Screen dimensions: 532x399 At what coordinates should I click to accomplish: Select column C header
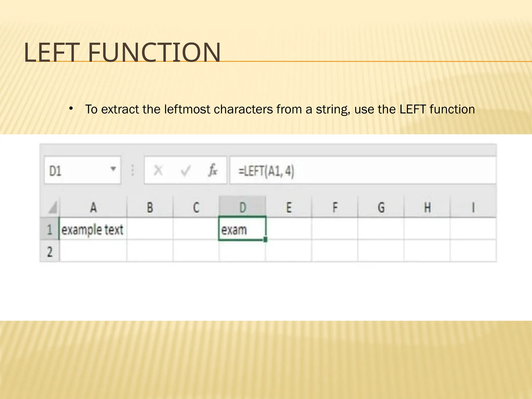(196, 207)
